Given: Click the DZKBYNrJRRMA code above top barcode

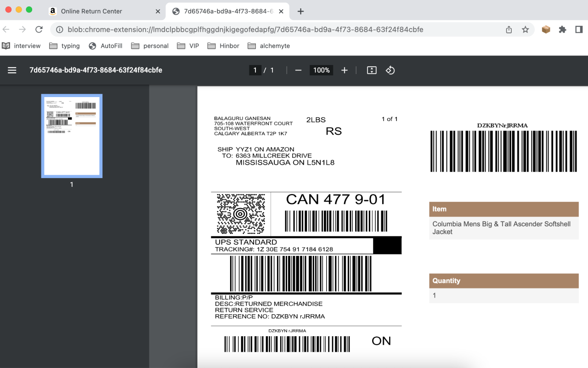Looking at the screenshot, I should (x=502, y=126).
